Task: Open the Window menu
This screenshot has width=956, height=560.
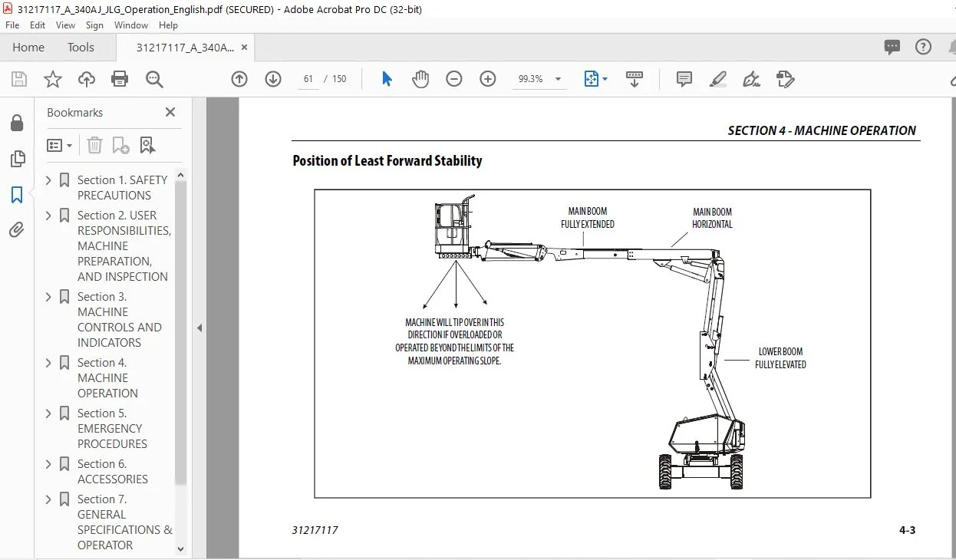Action: [131, 25]
